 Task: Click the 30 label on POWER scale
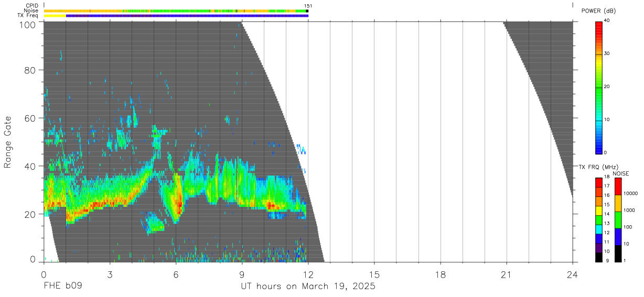(x=607, y=53)
